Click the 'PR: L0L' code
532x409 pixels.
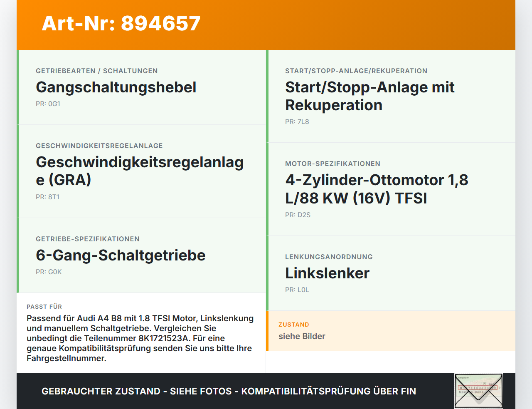[x=297, y=290]
